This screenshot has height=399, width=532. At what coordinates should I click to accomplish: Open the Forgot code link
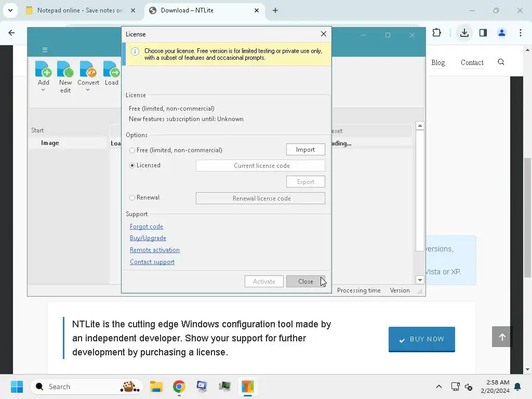tap(146, 227)
